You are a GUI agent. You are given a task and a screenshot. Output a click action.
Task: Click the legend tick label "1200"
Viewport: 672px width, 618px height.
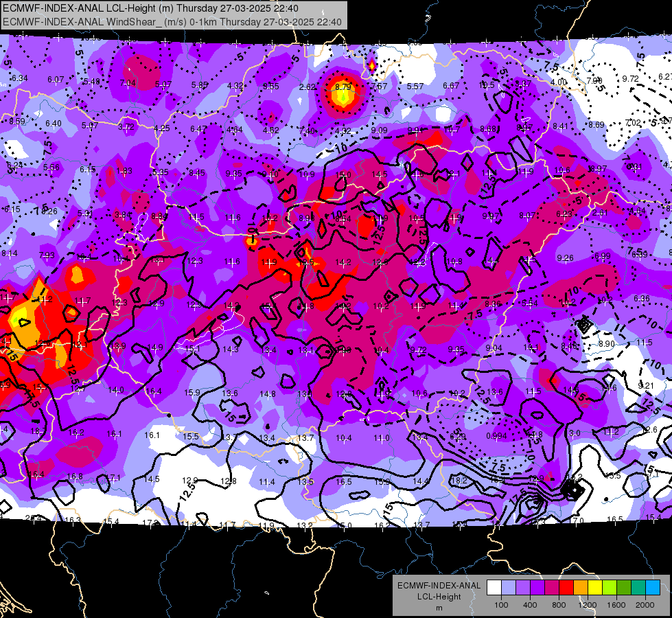tap(588, 605)
